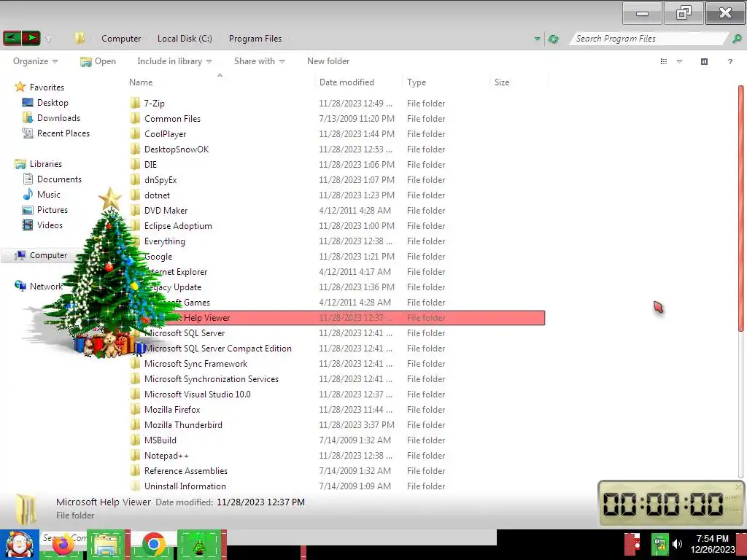Click the search magnifier icon
This screenshot has height=560, width=747.
(737, 39)
